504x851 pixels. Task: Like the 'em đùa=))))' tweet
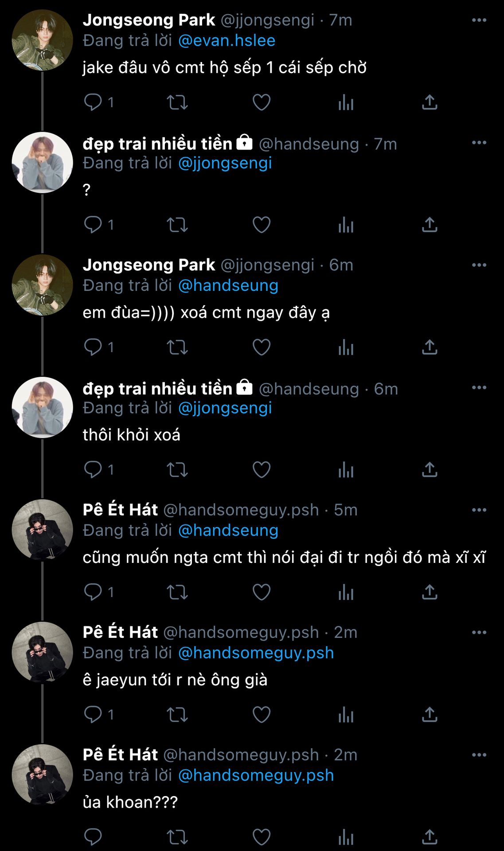coord(262,347)
